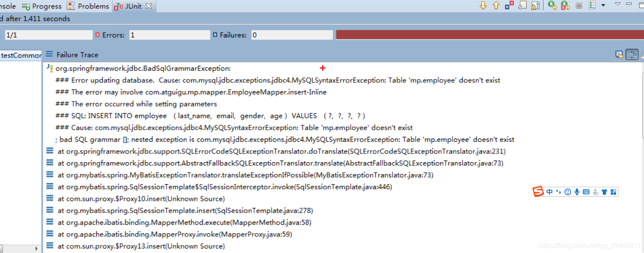Close the JUnit tab
This screenshot has width=644, height=253.
click(x=149, y=6)
